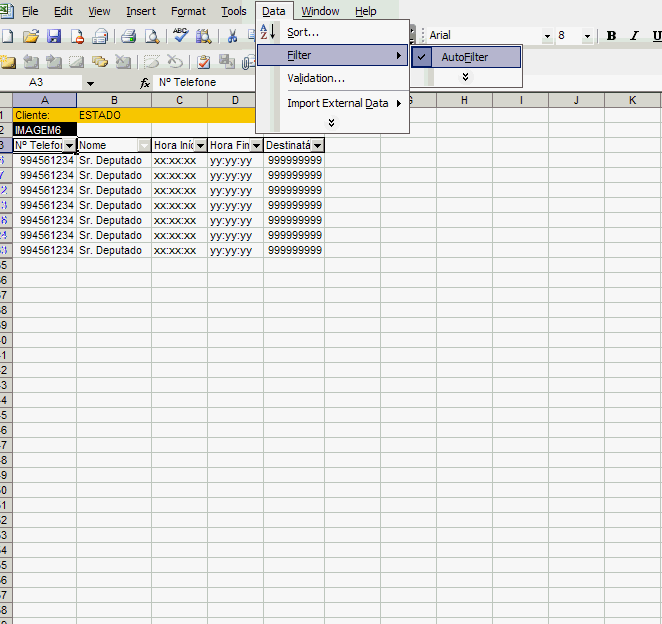This screenshot has width=662, height=624.
Task: Select the yellow ESTADO cell
Action: coord(114,115)
